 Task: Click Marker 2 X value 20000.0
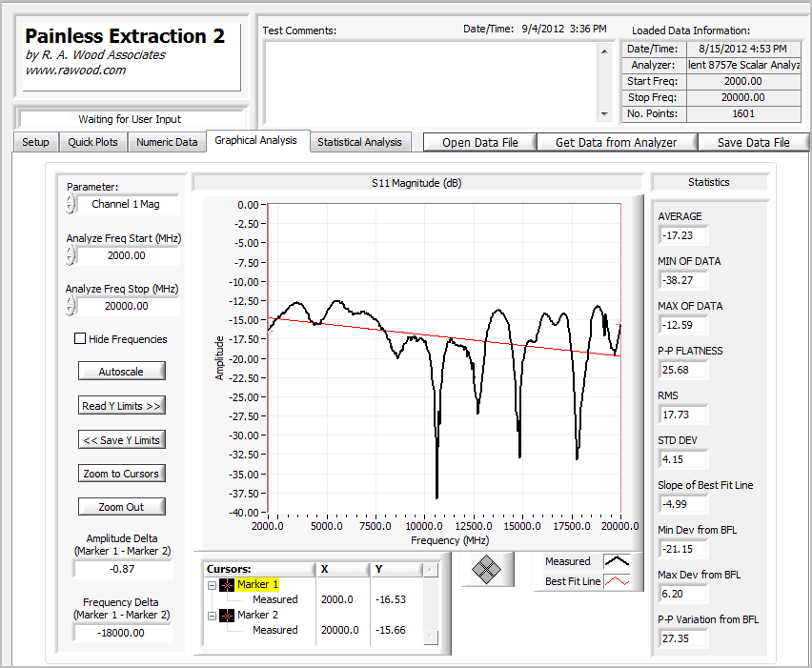pyautogui.click(x=339, y=630)
